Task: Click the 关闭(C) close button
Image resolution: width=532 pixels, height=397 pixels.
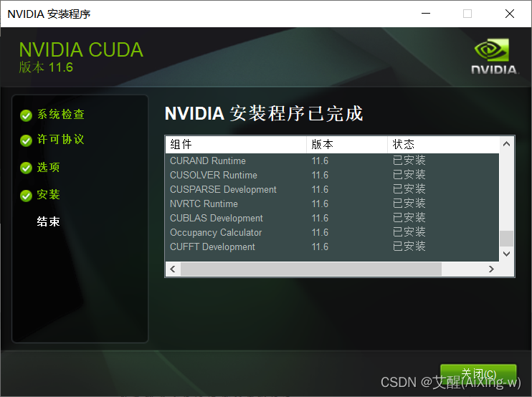Action: 478,375
